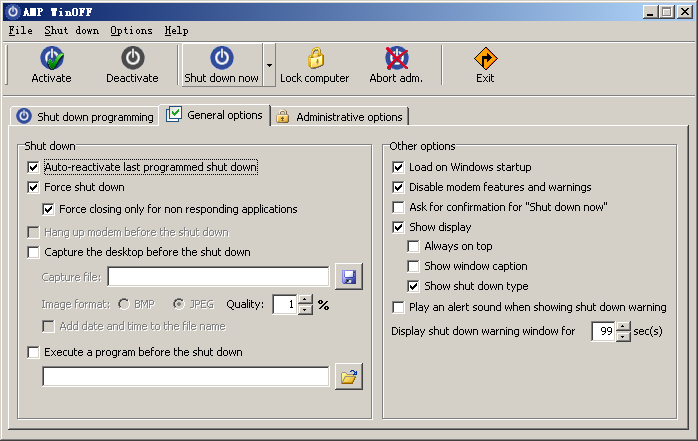This screenshot has height=441, width=698.
Task: Click the Activate toolbar icon
Action: pyautogui.click(x=52, y=58)
